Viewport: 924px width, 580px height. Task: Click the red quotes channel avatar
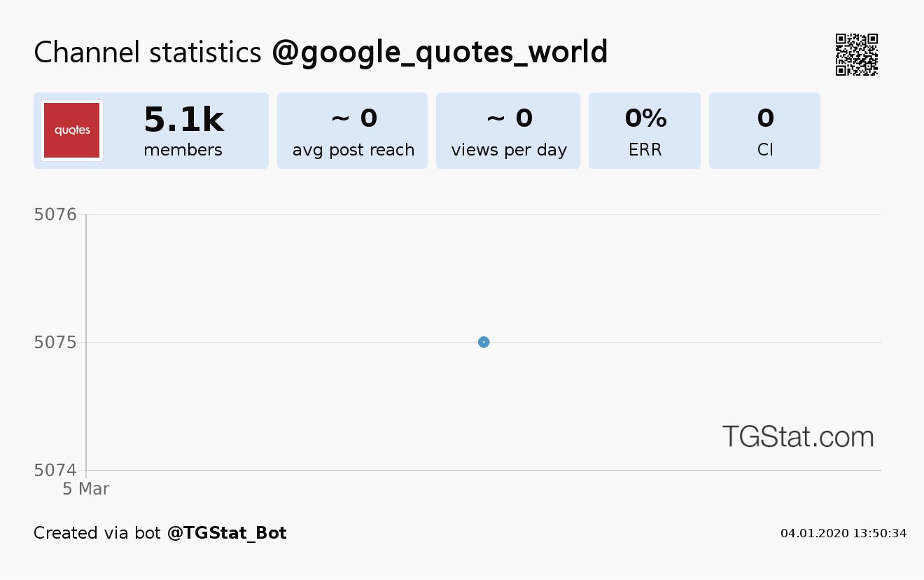(x=72, y=130)
